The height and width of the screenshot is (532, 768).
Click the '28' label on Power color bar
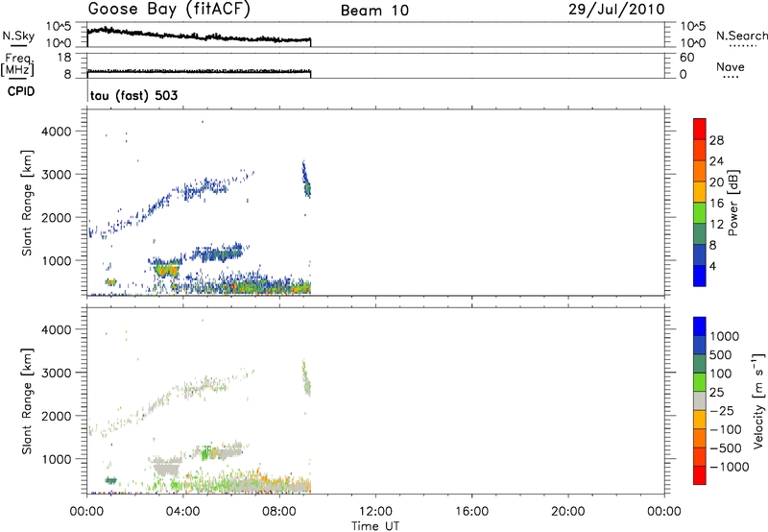point(716,140)
